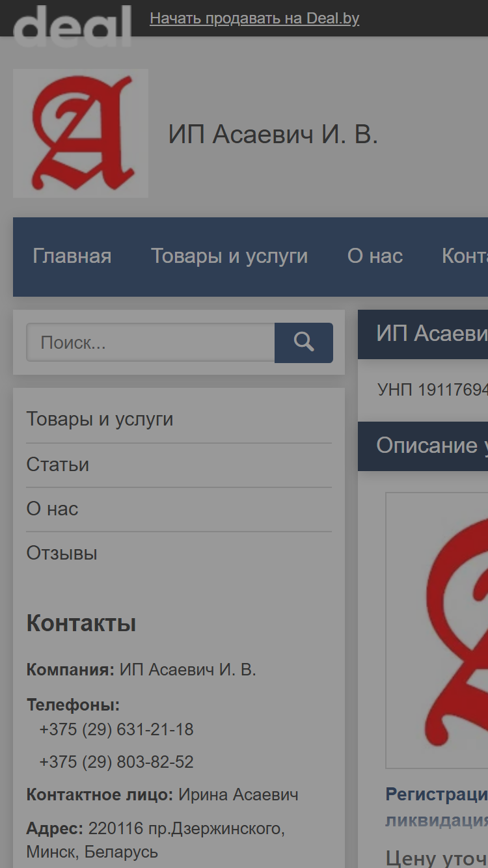Image resolution: width=488 pixels, height=868 pixels.
Task: Open the partially visible 'Конта' navigation tab
Action: pos(465,256)
